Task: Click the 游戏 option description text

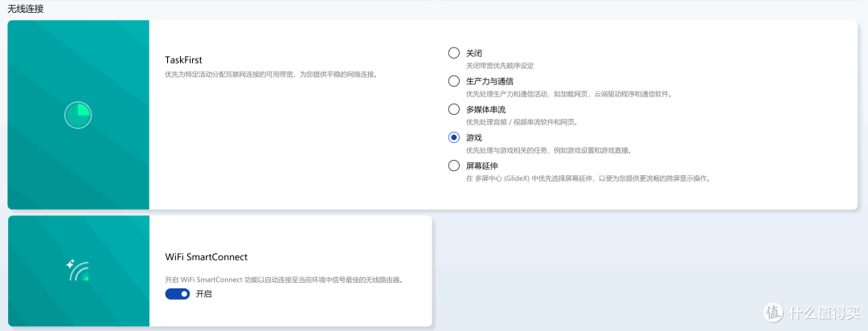Action: 549,150
